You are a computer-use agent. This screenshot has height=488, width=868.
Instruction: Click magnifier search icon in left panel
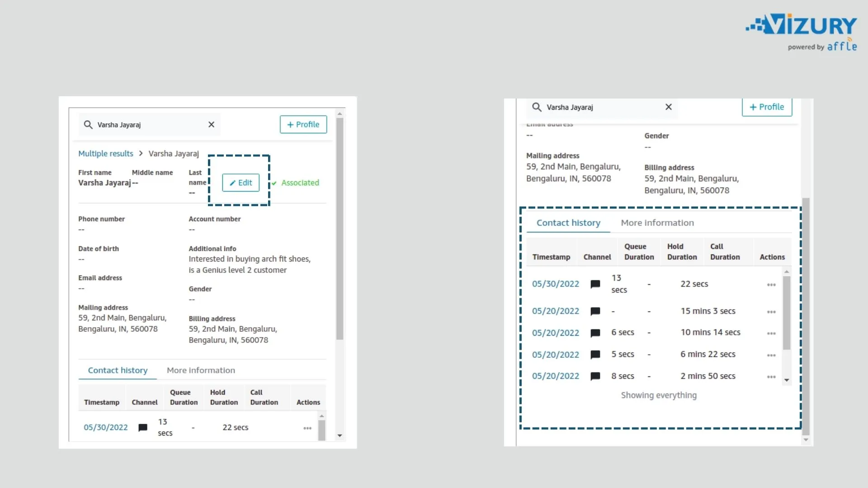[x=88, y=125]
